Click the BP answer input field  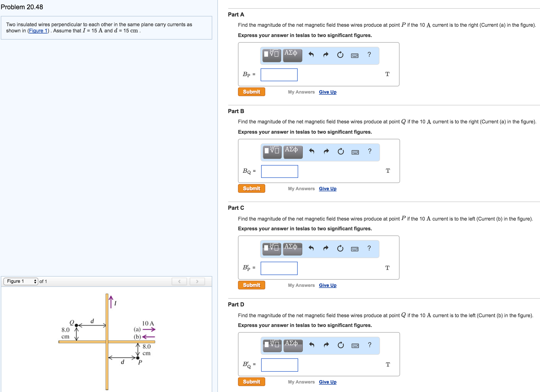point(279,75)
